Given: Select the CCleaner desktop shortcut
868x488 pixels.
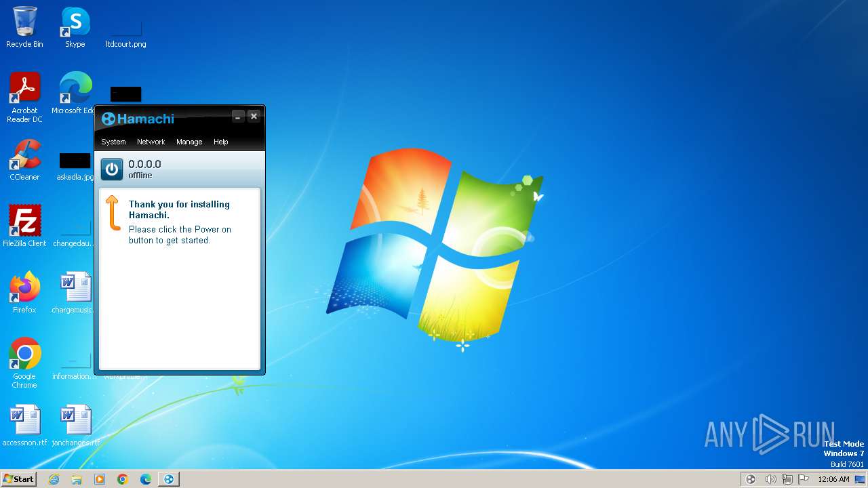Looking at the screenshot, I should pos(24,160).
